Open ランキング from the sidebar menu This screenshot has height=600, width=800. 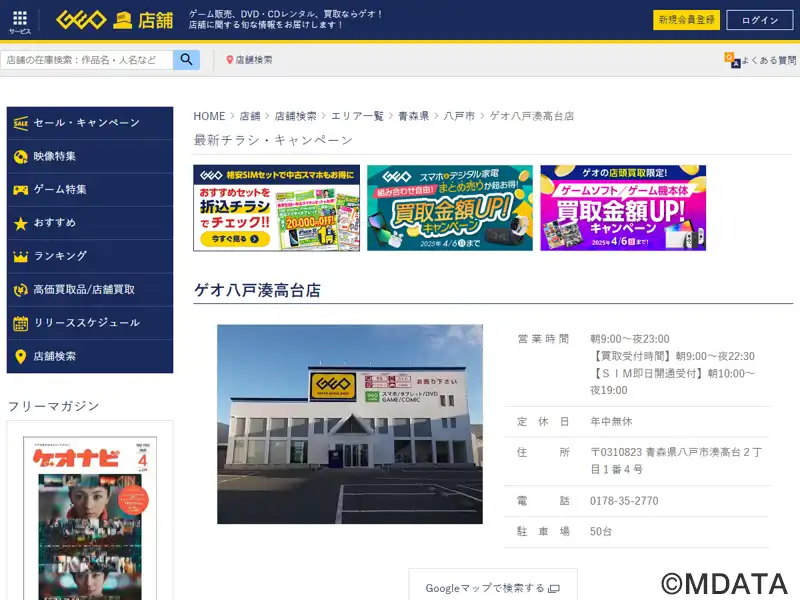click(x=90, y=256)
